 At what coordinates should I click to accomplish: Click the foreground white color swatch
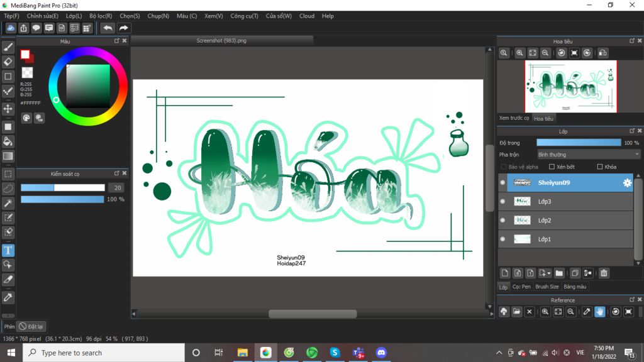(25, 55)
